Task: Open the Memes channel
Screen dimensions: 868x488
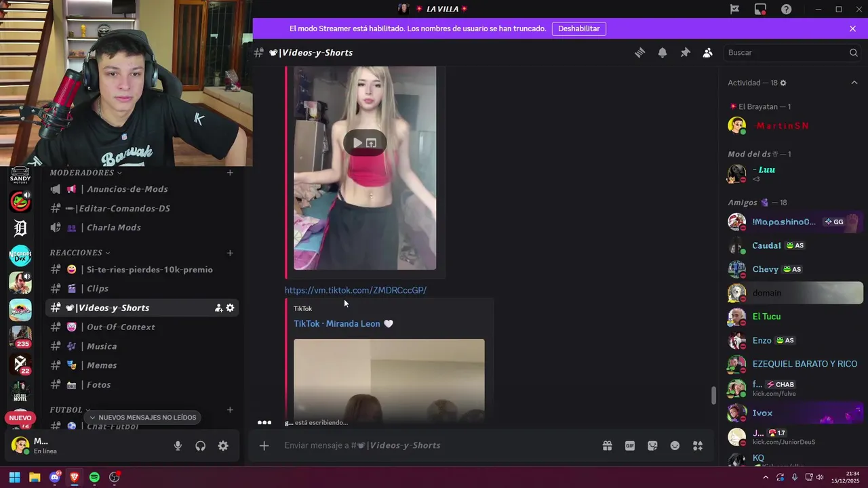Action: click(x=142, y=365)
